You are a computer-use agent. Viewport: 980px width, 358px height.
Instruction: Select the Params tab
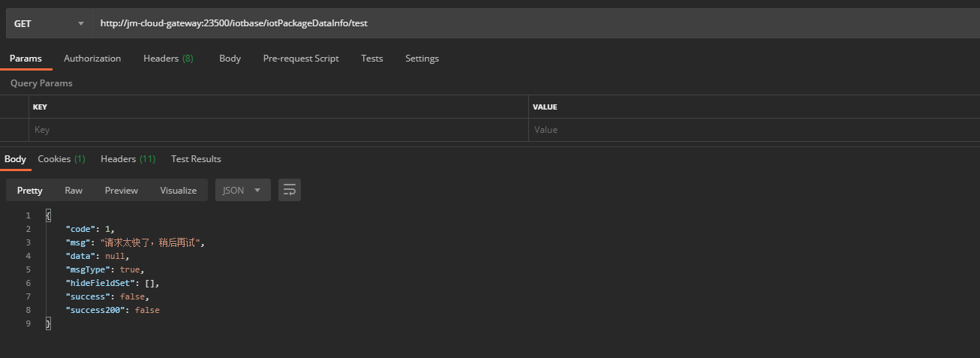point(26,59)
